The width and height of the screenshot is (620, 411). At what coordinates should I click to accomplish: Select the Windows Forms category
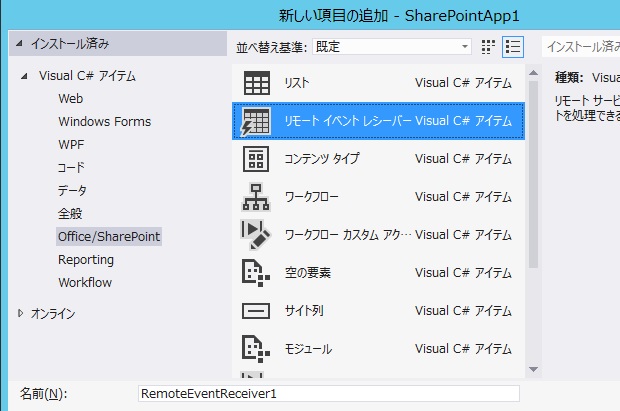pos(105,121)
